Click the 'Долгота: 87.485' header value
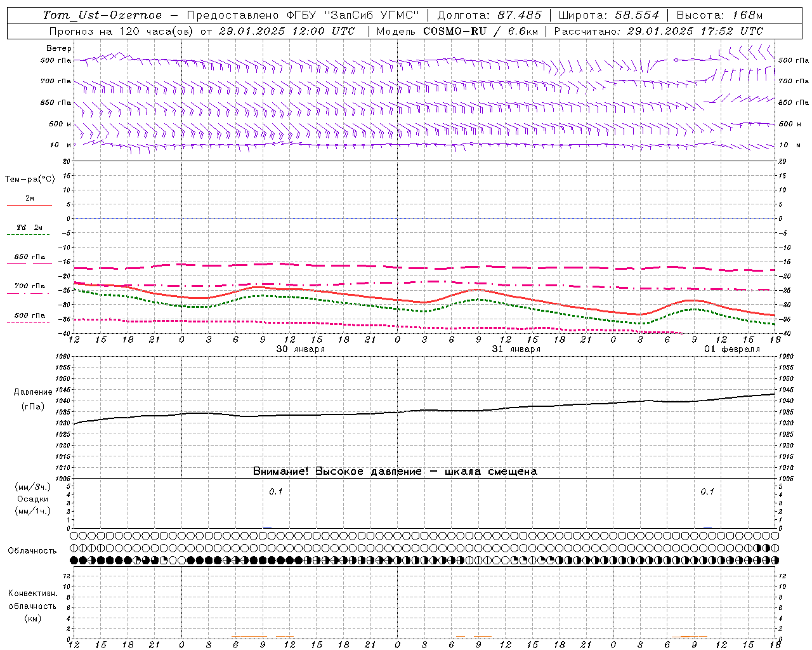Screen dimensions: 812x650 (x=490, y=15)
